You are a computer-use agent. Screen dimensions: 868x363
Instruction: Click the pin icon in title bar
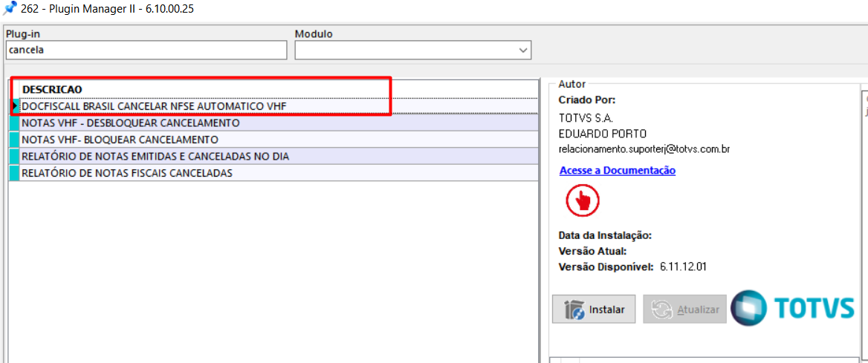[10, 8]
